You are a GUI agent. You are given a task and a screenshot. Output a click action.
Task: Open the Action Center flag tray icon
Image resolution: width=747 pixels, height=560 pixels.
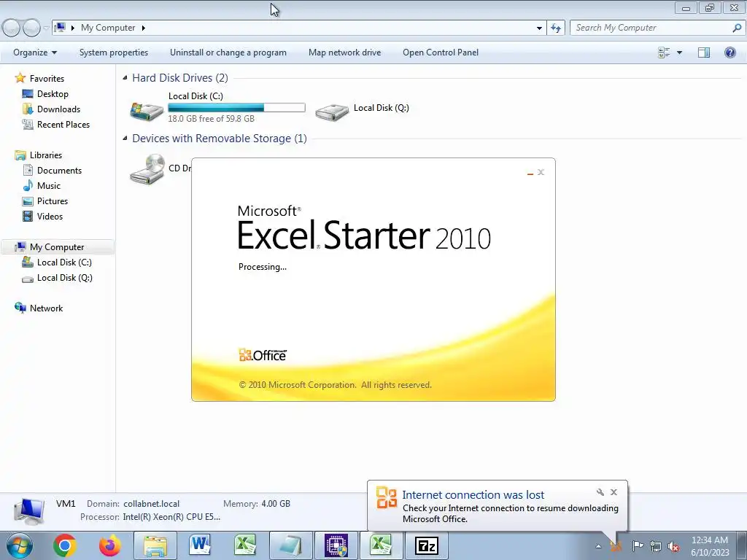point(638,545)
